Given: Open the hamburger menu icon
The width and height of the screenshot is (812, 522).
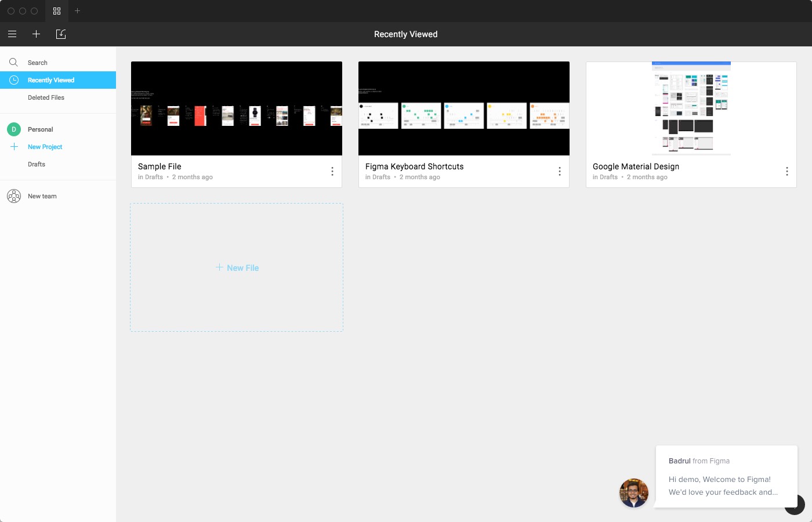Looking at the screenshot, I should point(12,34).
